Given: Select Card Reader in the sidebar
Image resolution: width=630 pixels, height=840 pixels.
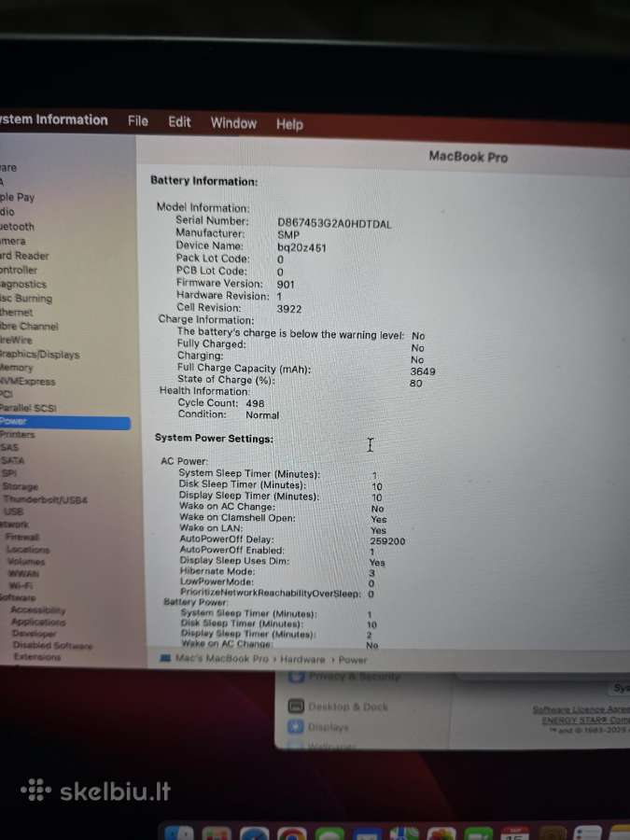Looking at the screenshot, I should [24, 256].
